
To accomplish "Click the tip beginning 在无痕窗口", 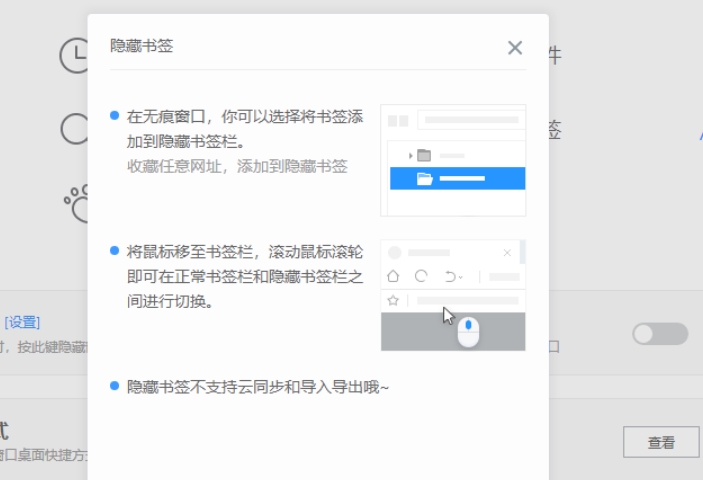I will (245, 129).
